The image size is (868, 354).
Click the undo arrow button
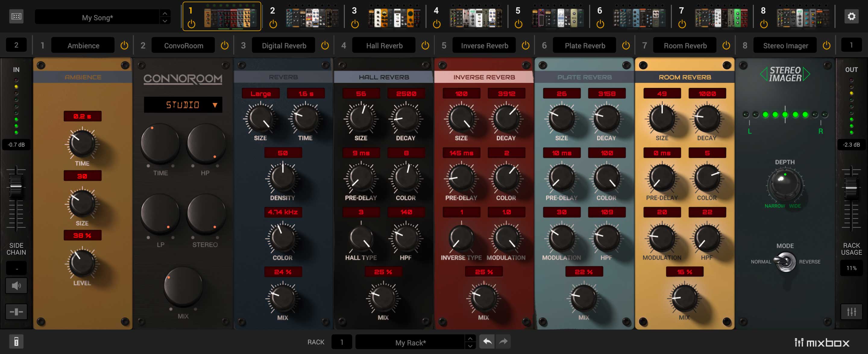(487, 342)
